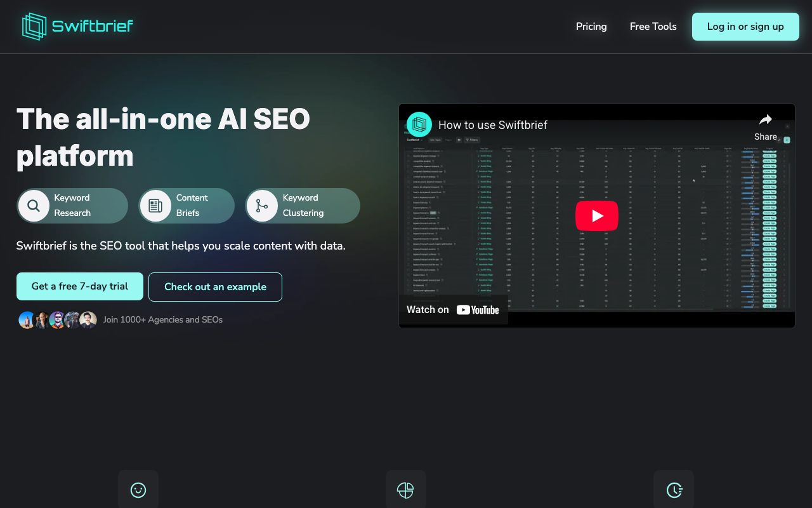
Task: Open the Pricing page
Action: click(591, 27)
